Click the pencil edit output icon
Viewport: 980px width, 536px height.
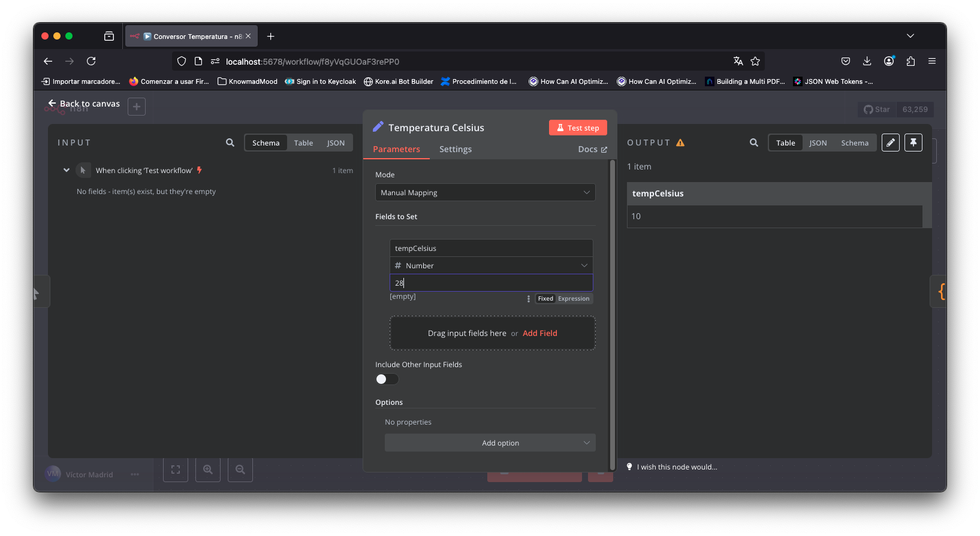(x=890, y=143)
